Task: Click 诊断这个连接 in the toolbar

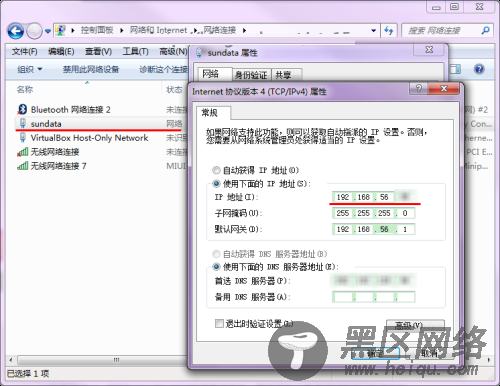Action: click(x=163, y=69)
